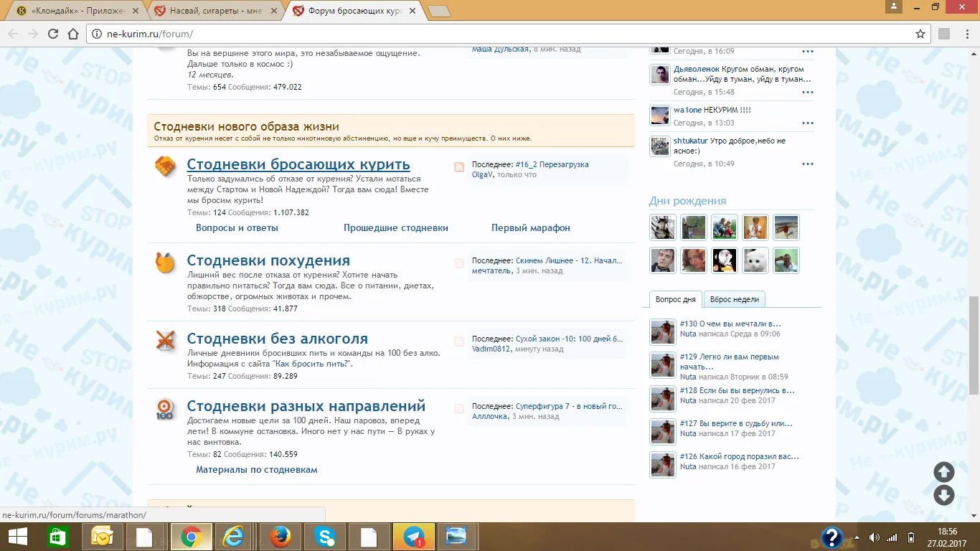Open the Windows Start menu
The width and height of the screenshot is (980, 551).
click(17, 537)
